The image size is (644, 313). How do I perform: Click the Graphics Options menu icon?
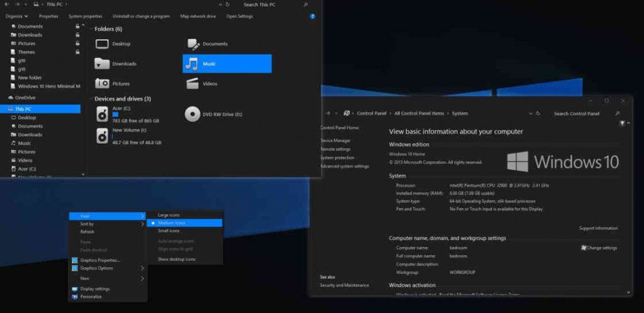pyautogui.click(x=75, y=268)
